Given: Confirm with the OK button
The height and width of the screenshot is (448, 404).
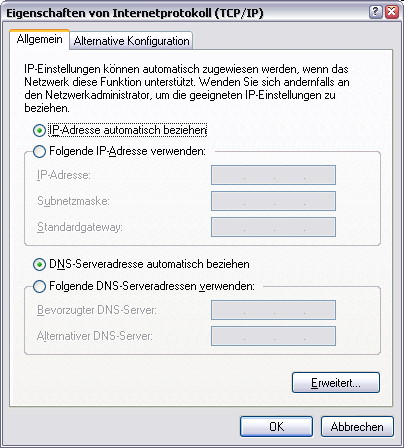Looking at the screenshot, I should 276,427.
